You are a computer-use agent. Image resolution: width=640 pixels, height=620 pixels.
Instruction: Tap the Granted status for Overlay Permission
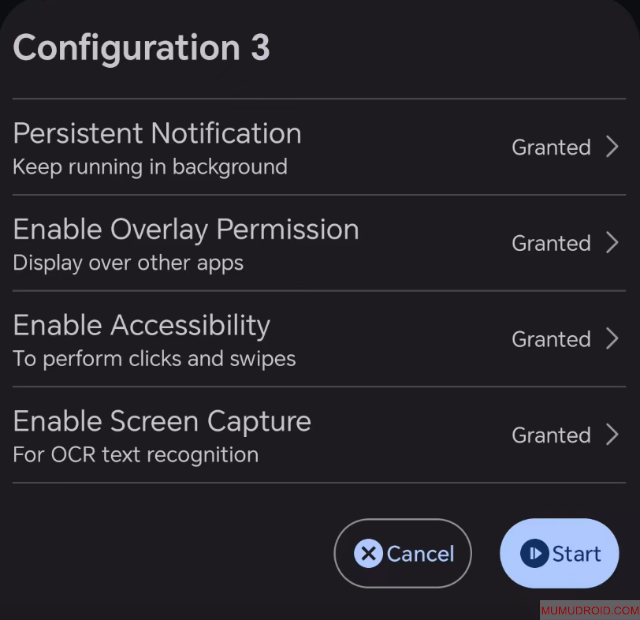click(551, 243)
